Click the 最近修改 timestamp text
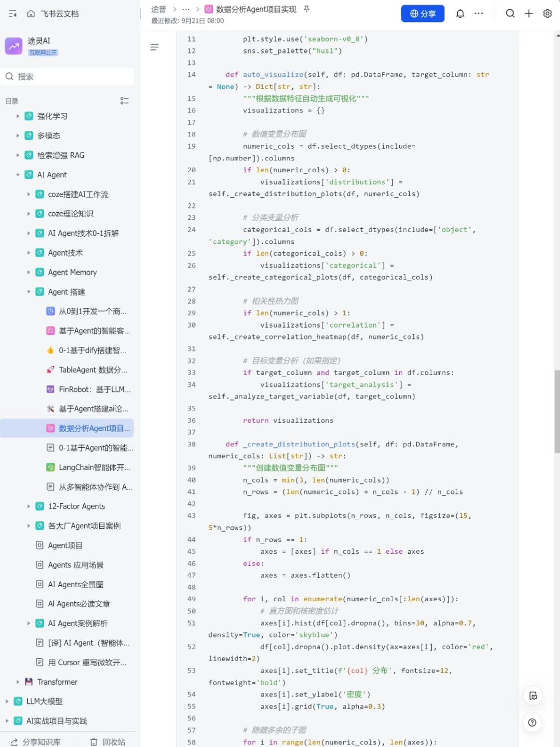560x747 pixels. click(187, 21)
